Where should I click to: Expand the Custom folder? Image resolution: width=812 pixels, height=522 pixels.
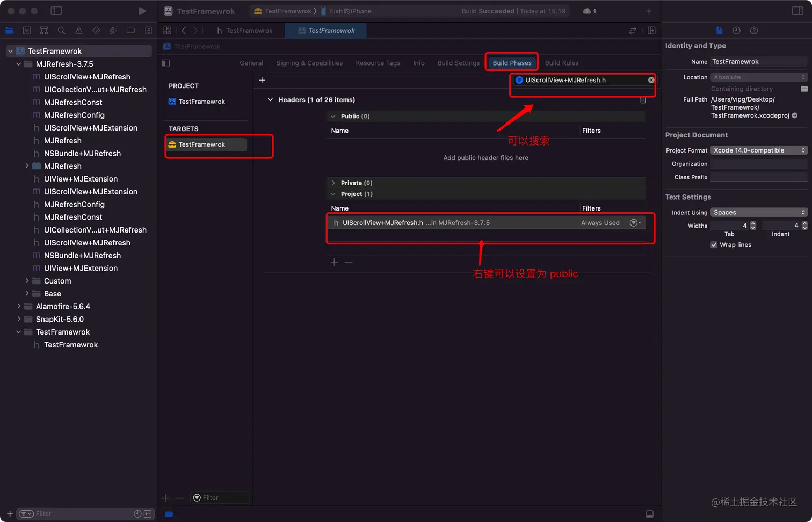pos(27,281)
